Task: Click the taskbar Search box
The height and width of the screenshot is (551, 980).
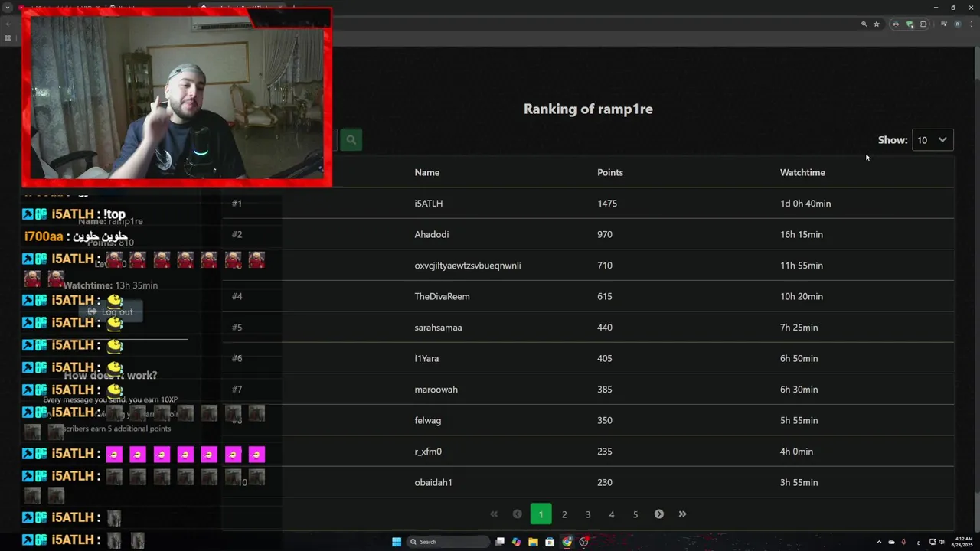Action: point(448,542)
